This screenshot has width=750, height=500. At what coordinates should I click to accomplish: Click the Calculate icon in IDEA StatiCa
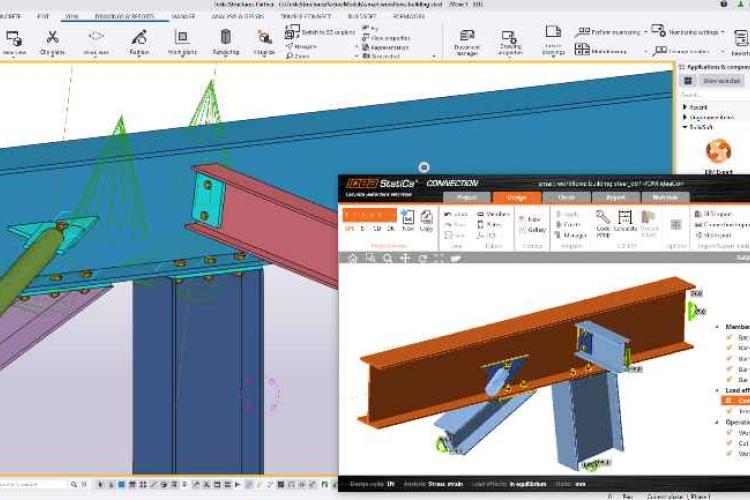624,217
